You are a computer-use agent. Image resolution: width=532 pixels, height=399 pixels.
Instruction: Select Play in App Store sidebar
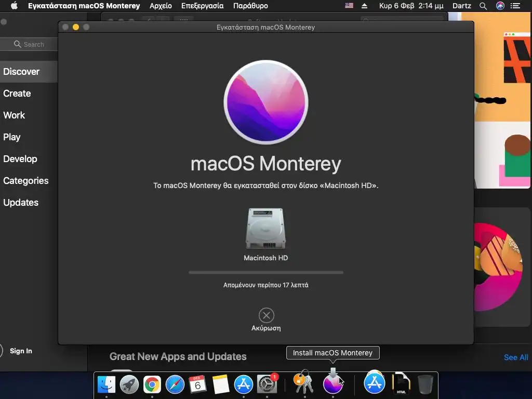tap(12, 137)
